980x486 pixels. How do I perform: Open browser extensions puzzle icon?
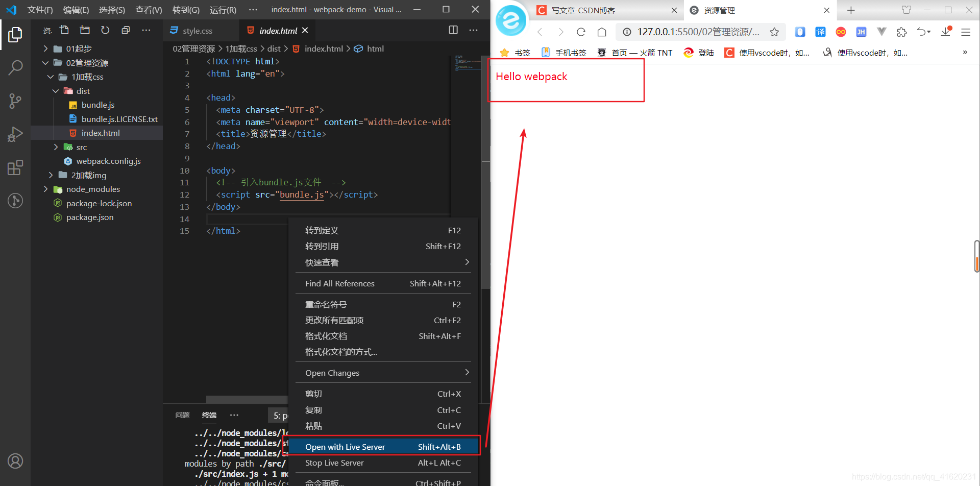[902, 32]
